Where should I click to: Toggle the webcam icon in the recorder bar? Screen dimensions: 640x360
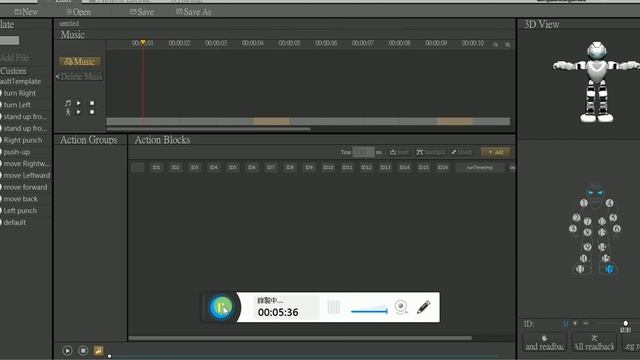[x=401, y=307]
